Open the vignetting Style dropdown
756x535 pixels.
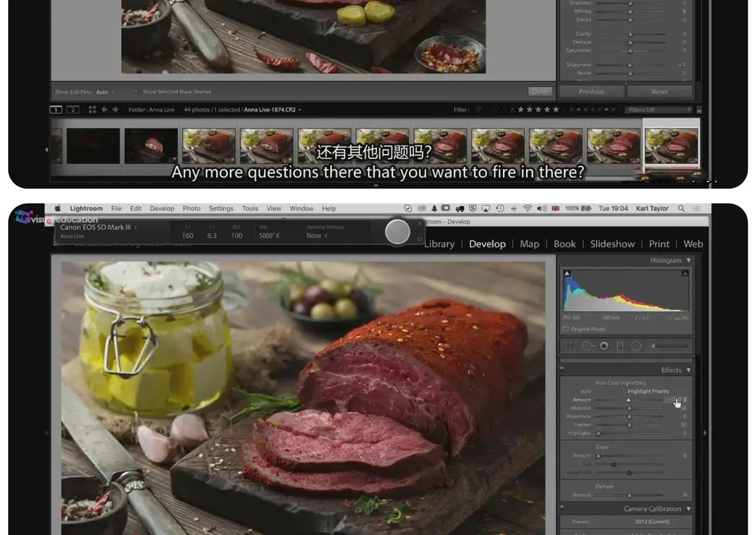651,391
